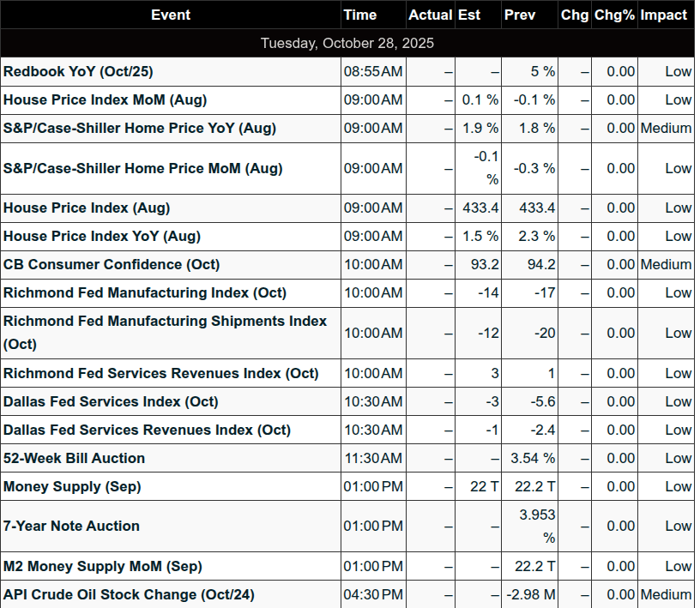The width and height of the screenshot is (700, 608).
Task: Click the M2 Money Supply MoM (Sep) event
Action: coord(102,567)
